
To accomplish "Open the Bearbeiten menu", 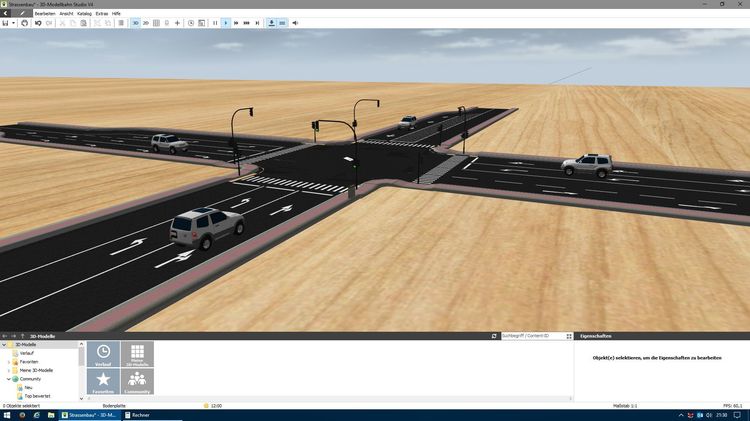I will (45, 13).
